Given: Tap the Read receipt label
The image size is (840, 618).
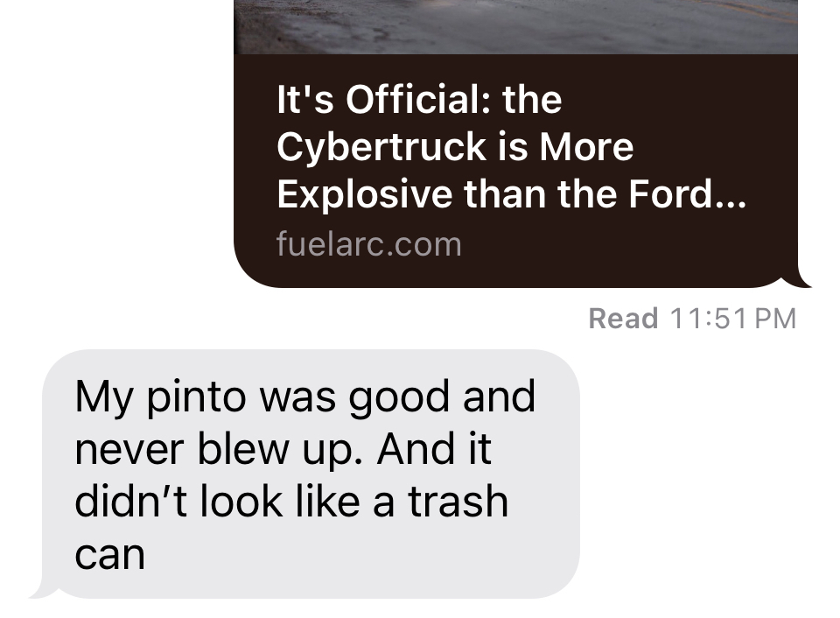Looking at the screenshot, I should click(x=623, y=319).
